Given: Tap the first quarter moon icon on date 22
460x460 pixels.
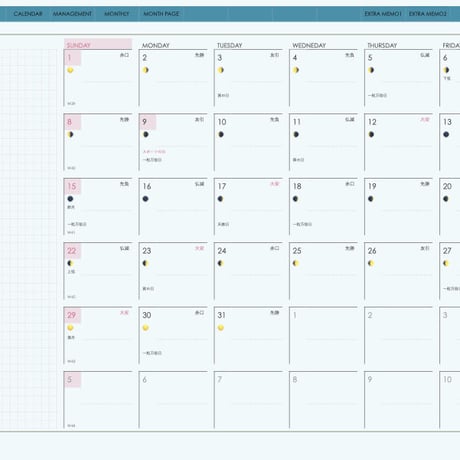Looking at the screenshot, I should [x=70, y=263].
